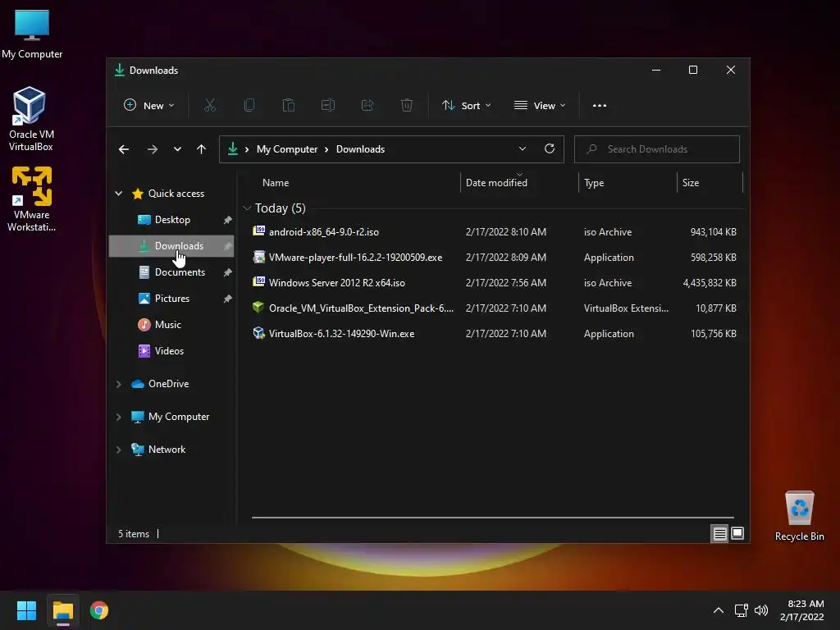This screenshot has width=840, height=630.
Task: Click the 5 items status text
Action: (x=134, y=534)
